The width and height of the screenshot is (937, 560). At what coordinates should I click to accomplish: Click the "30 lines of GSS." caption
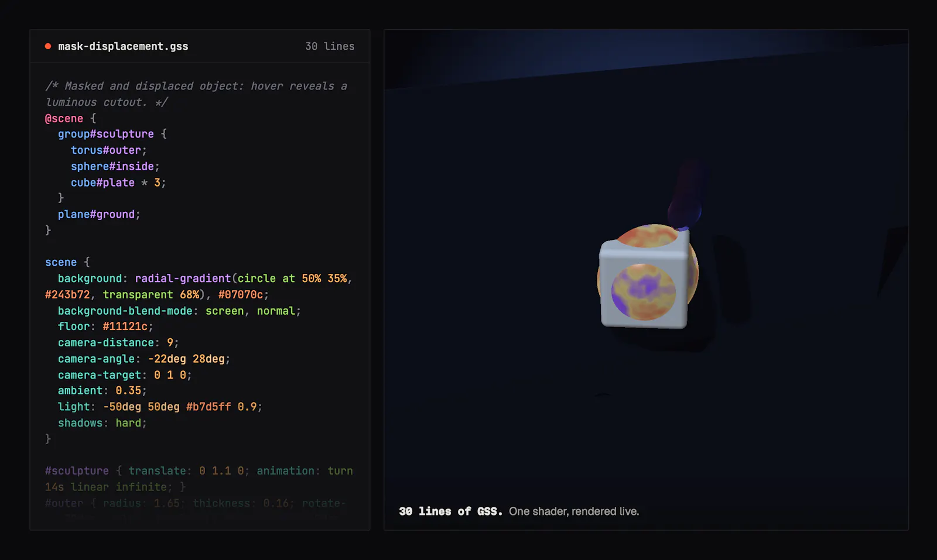click(x=450, y=511)
